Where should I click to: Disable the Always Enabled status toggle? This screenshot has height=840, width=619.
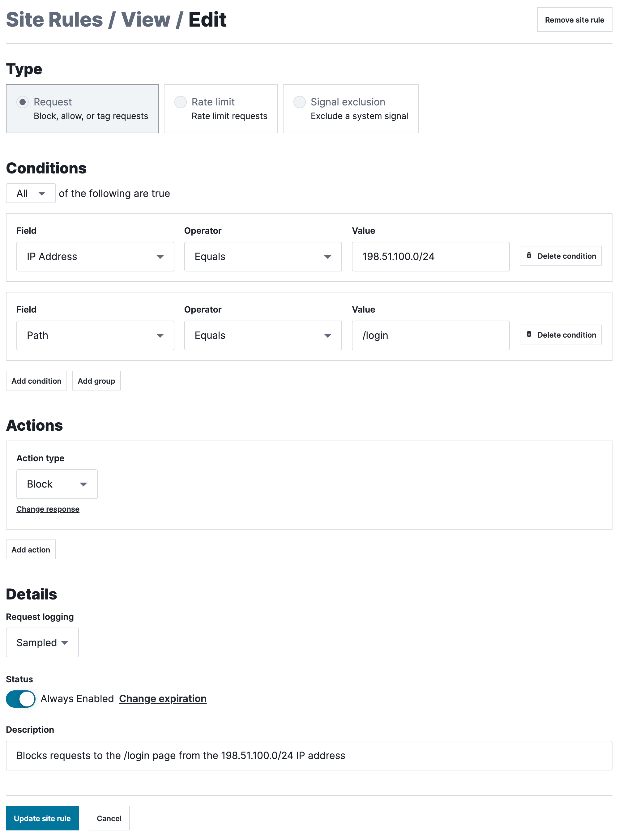coord(21,698)
